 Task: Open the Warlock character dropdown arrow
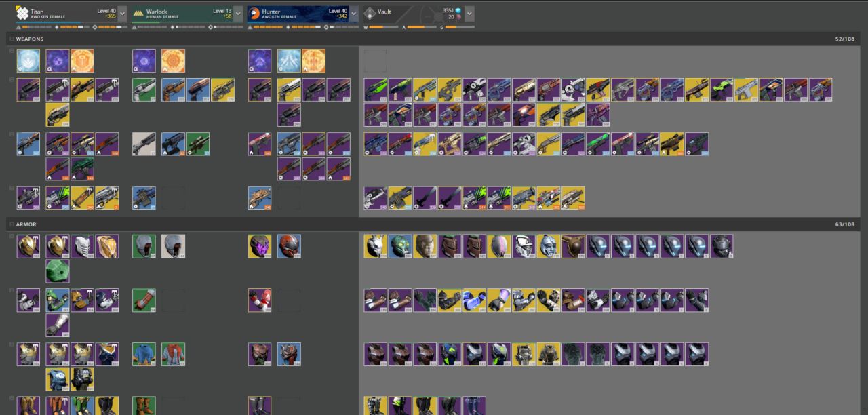(x=238, y=14)
